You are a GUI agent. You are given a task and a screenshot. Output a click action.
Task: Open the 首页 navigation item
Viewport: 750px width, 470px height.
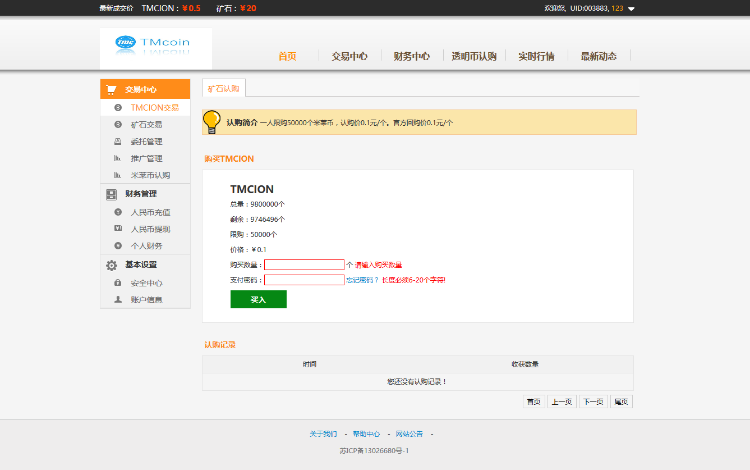[287, 56]
